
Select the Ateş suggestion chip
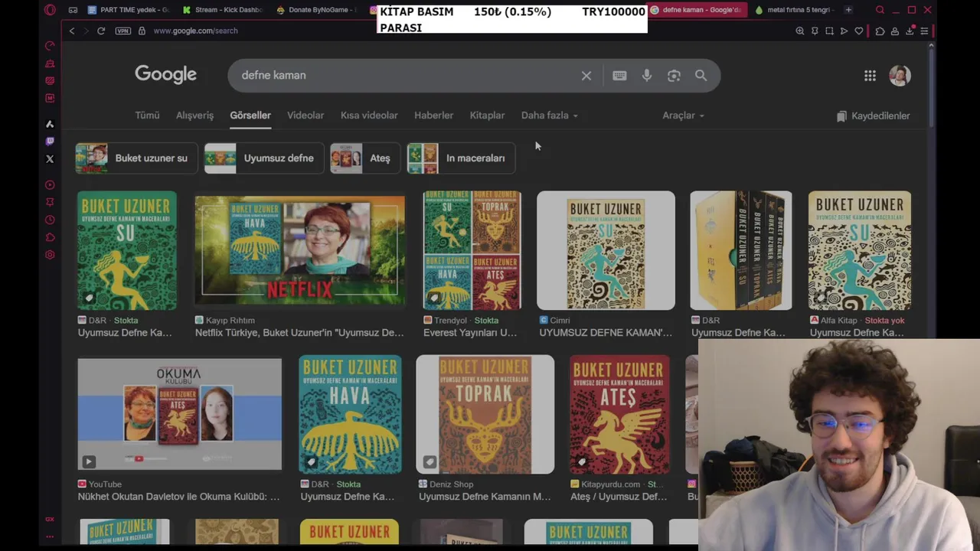[x=364, y=158]
